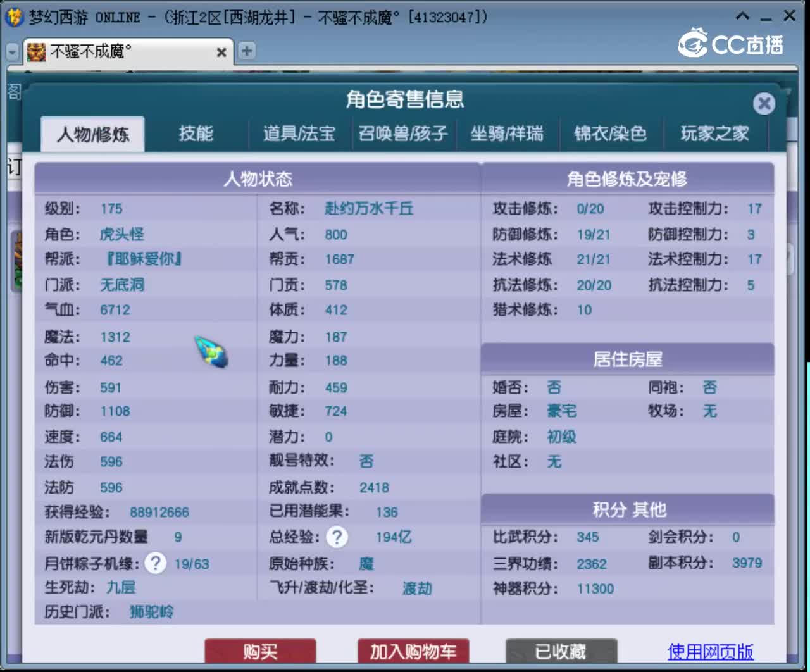Click the 历史门派 value 狮驼岭
The height and width of the screenshot is (672, 810).
151,612
